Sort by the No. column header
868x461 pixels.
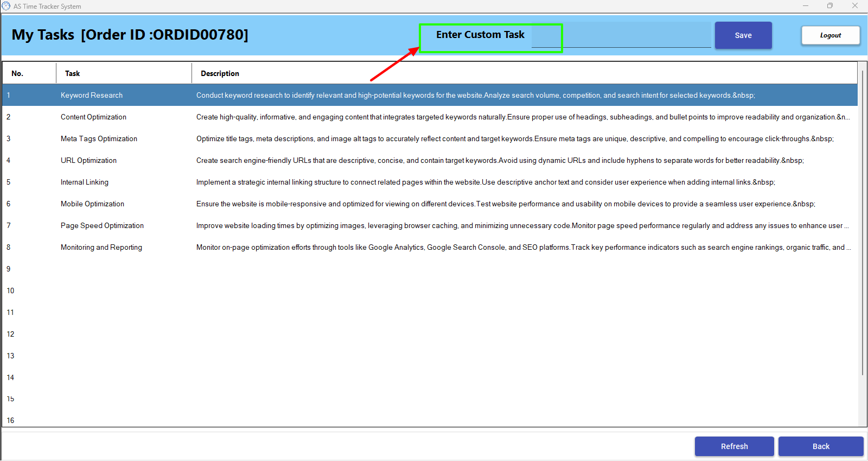(29, 73)
